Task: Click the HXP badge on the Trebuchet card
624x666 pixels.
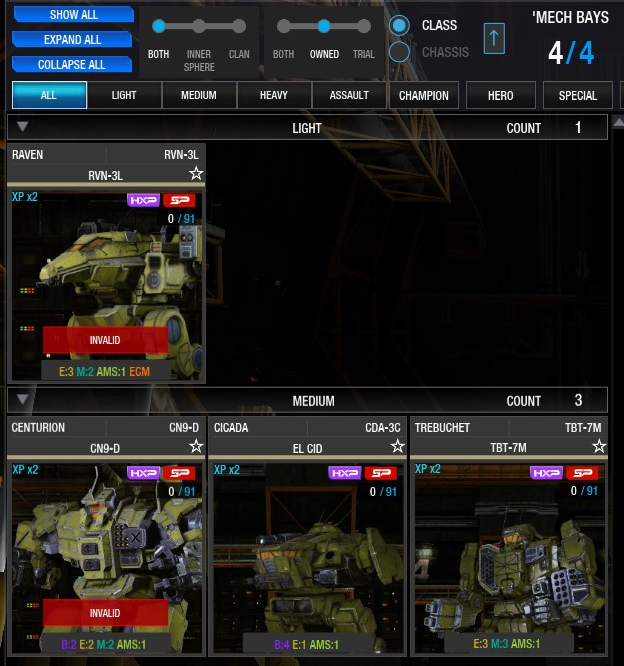Action: 546,472
